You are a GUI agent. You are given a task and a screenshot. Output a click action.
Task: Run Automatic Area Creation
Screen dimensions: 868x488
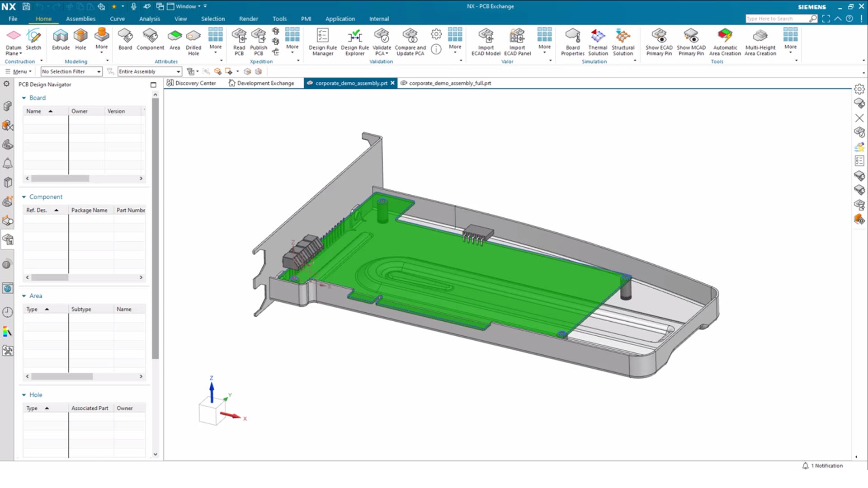tap(725, 41)
